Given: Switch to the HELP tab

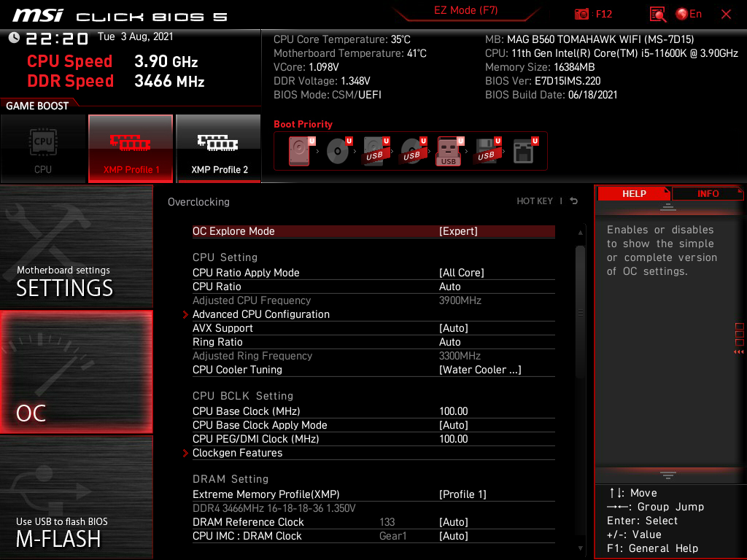Looking at the screenshot, I should (x=634, y=194).
